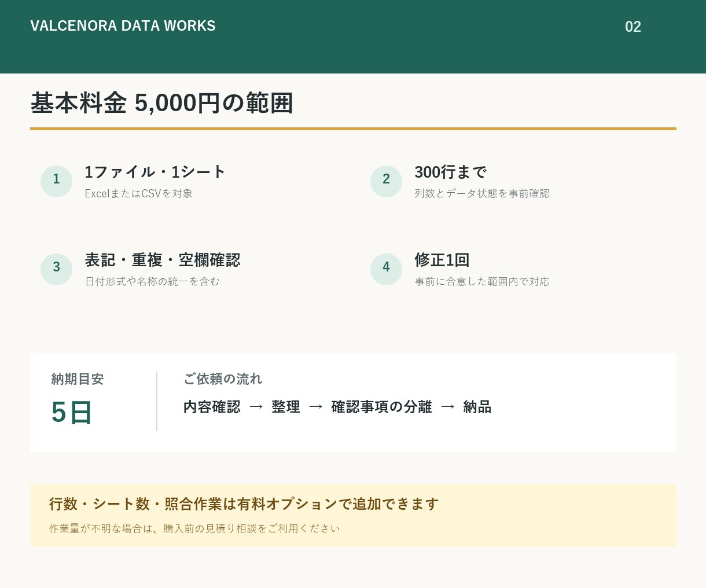Click the caption 列数とデータ状態を事前確認
706x588 pixels.
pos(482,193)
